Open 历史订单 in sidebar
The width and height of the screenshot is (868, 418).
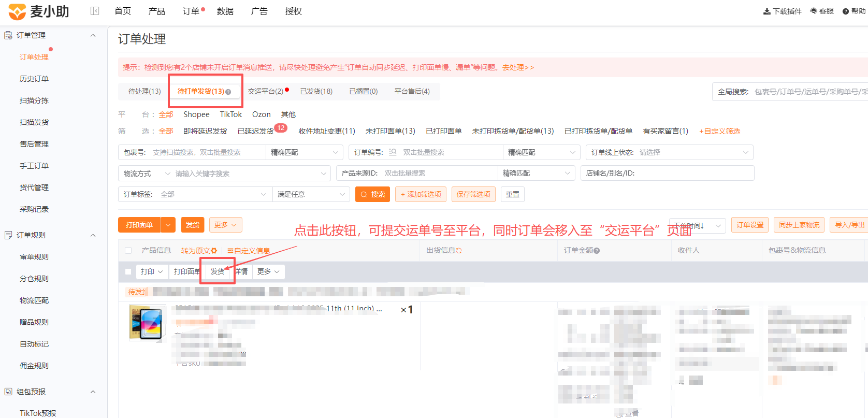coord(34,79)
